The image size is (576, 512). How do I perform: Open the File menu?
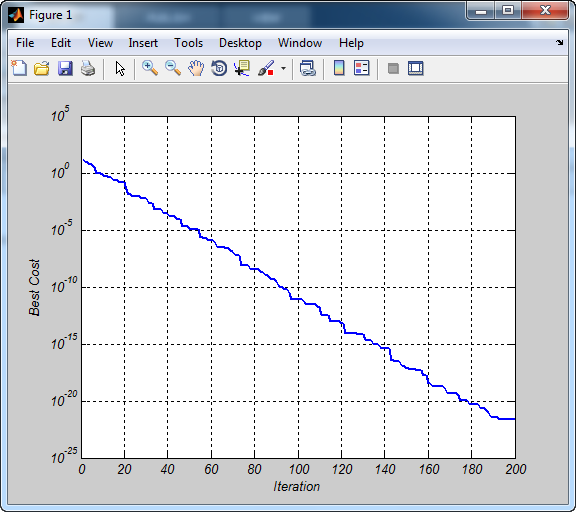25,43
